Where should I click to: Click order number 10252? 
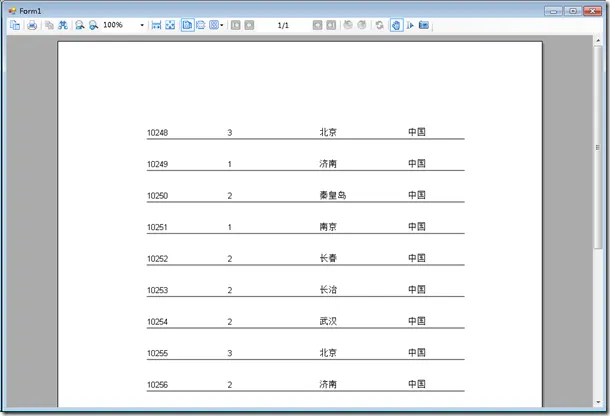click(x=158, y=259)
